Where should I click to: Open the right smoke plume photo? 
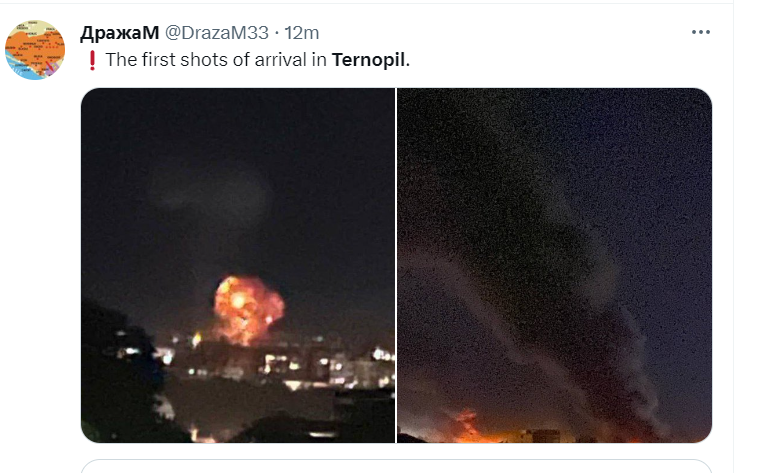point(554,265)
